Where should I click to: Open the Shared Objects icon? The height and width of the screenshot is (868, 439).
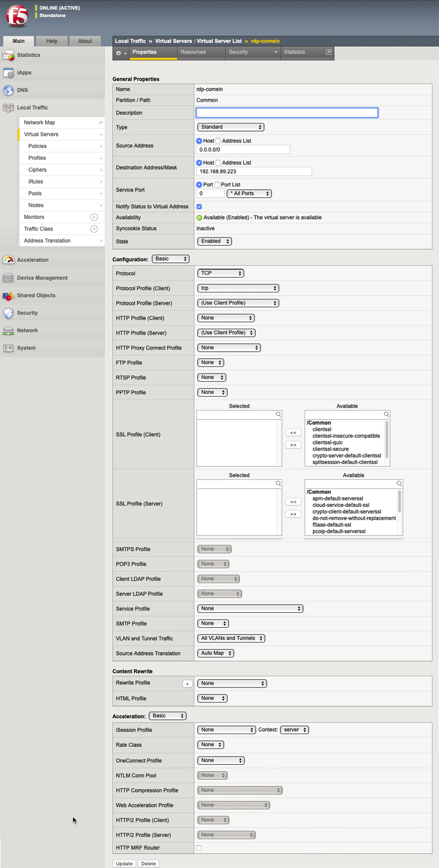point(8,295)
